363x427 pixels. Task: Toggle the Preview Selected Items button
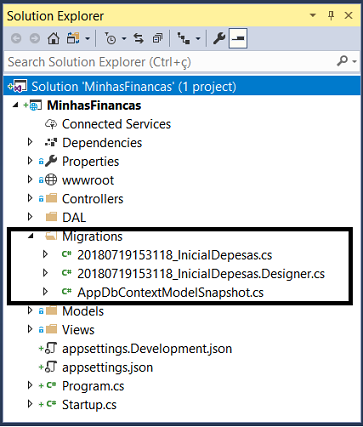[238, 39]
